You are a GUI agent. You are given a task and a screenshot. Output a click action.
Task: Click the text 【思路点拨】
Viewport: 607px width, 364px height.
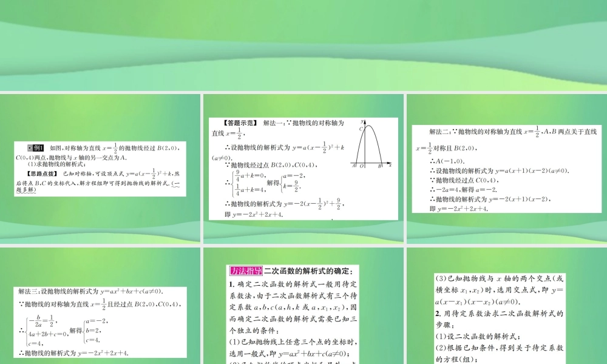click(x=42, y=174)
